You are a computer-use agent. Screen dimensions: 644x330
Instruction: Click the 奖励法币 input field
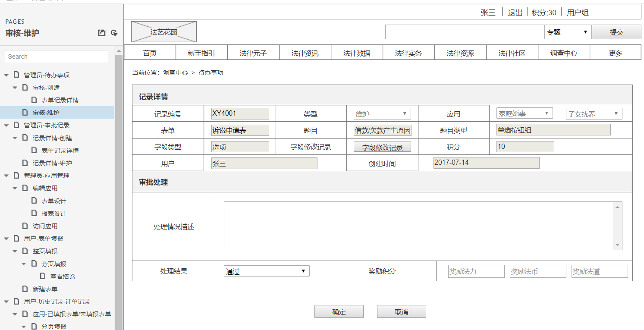(x=538, y=271)
